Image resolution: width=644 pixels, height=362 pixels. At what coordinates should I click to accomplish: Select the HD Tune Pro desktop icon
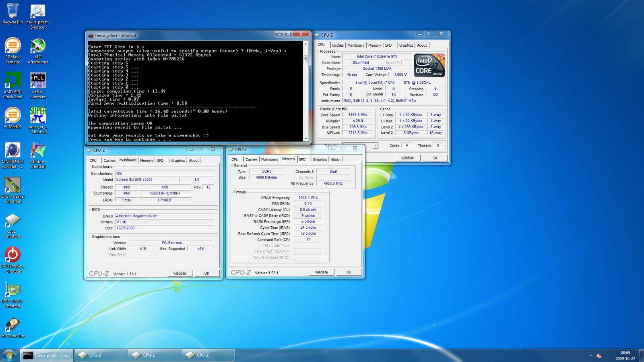(12, 327)
